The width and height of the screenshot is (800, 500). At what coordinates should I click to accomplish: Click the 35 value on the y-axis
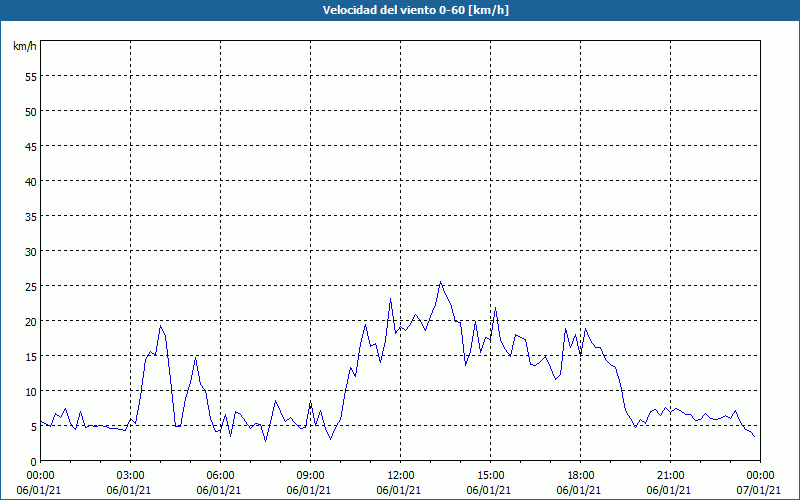pyautogui.click(x=31, y=216)
